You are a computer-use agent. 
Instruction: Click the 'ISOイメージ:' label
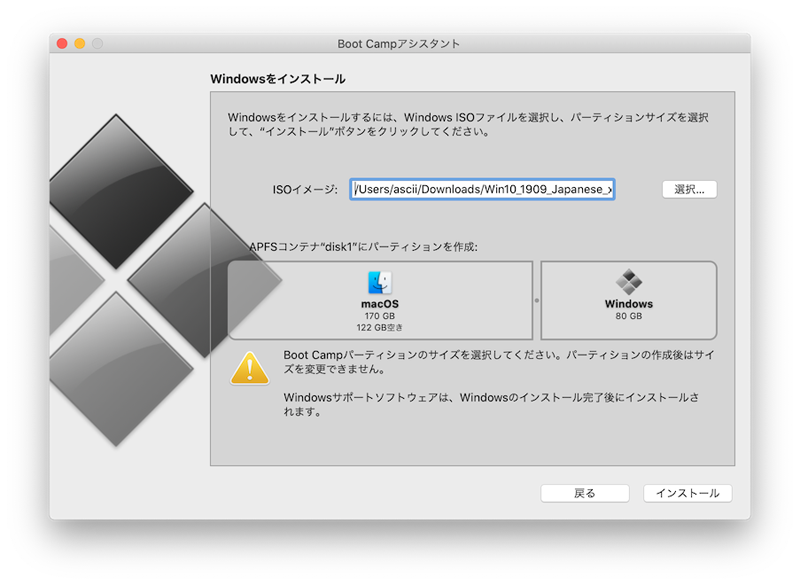point(305,190)
